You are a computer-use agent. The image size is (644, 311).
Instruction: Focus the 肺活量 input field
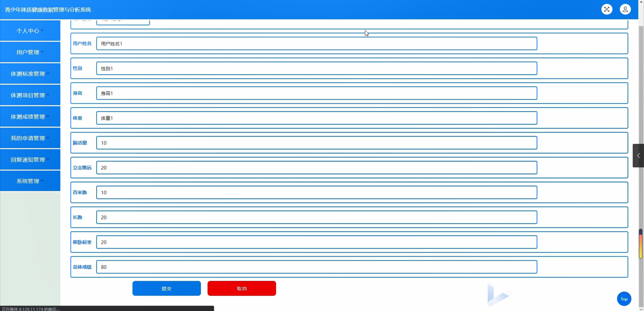coord(316,143)
